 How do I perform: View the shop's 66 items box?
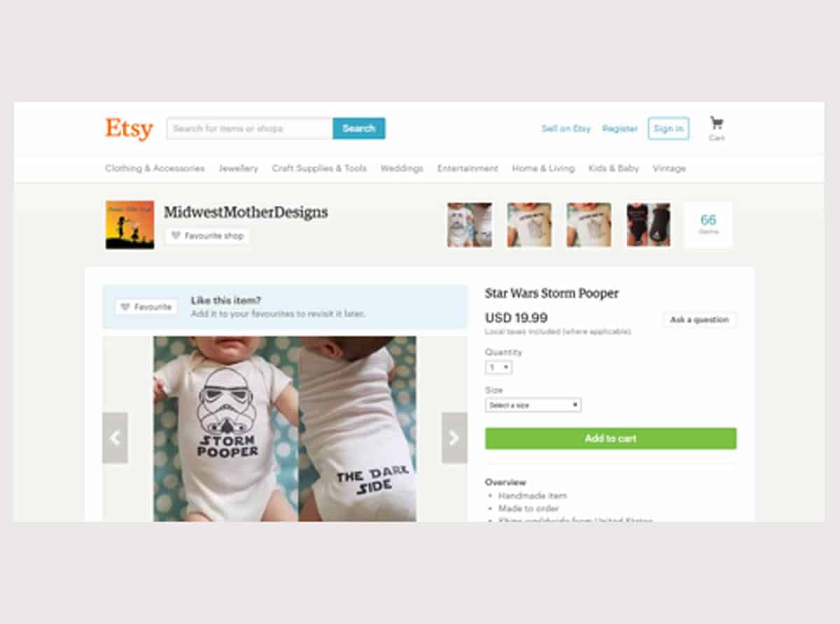click(x=708, y=225)
